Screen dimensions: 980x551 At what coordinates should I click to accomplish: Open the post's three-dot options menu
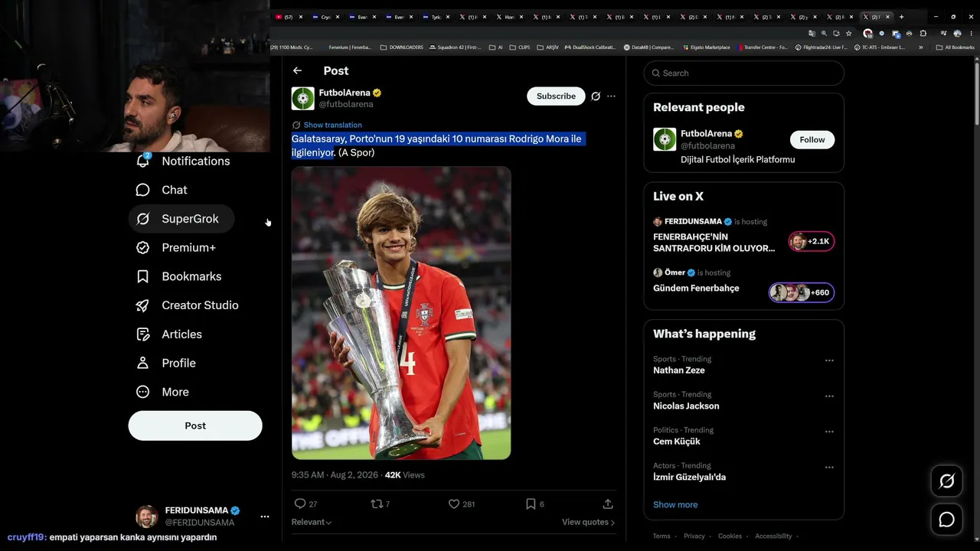[x=611, y=96]
